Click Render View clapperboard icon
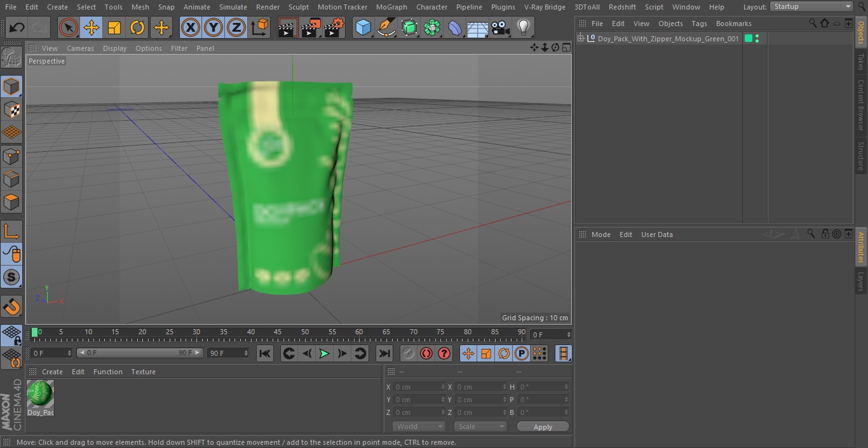868x448 pixels. (x=288, y=27)
